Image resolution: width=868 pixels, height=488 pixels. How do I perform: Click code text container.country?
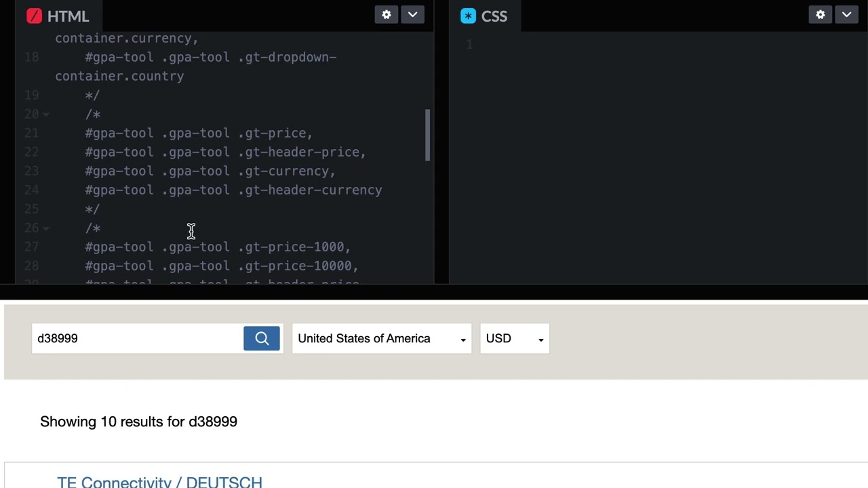click(119, 77)
